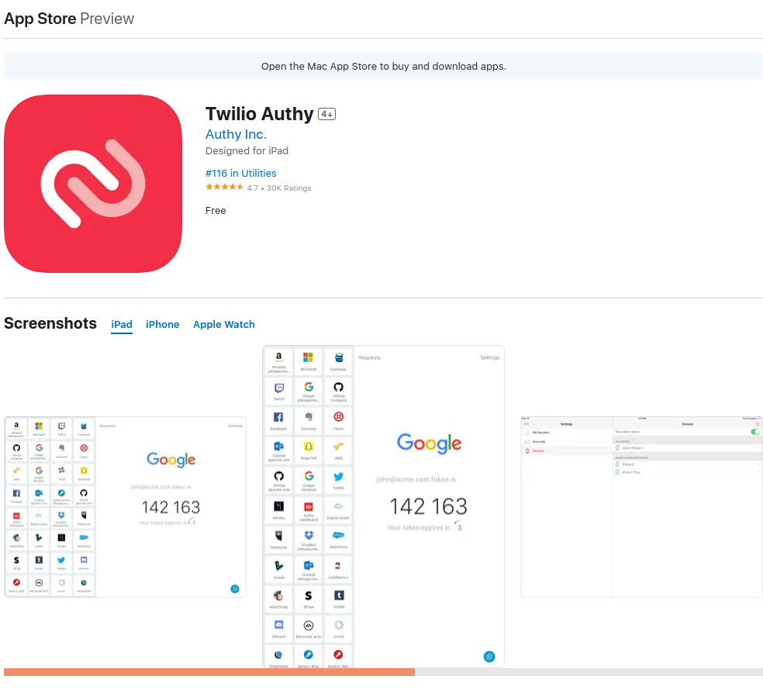Select the Coinbase icon in the tall portrait screenshot
This screenshot has width=763, height=700.
coord(338,358)
